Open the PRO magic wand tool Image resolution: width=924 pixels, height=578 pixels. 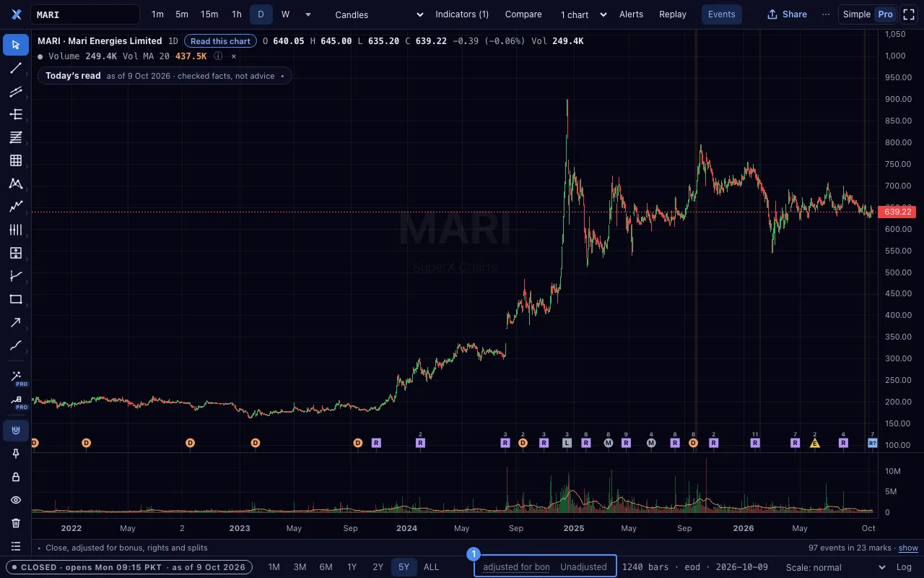point(16,377)
